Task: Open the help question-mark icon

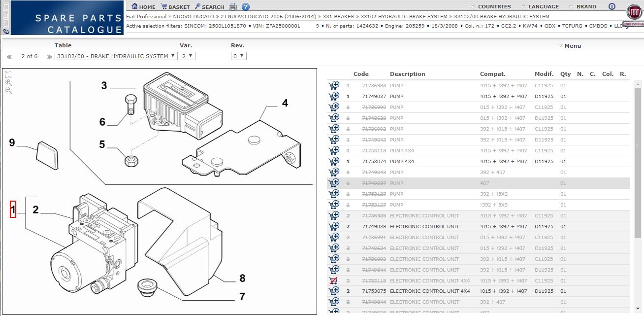Action: (246, 7)
